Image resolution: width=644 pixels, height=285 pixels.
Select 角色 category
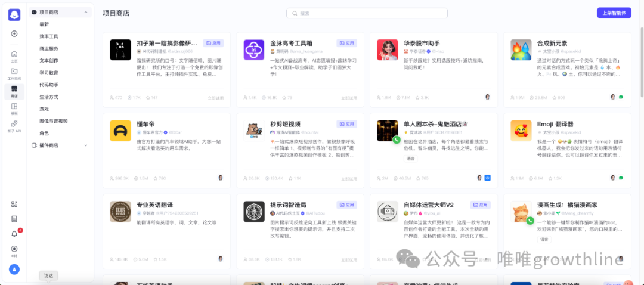point(44,134)
